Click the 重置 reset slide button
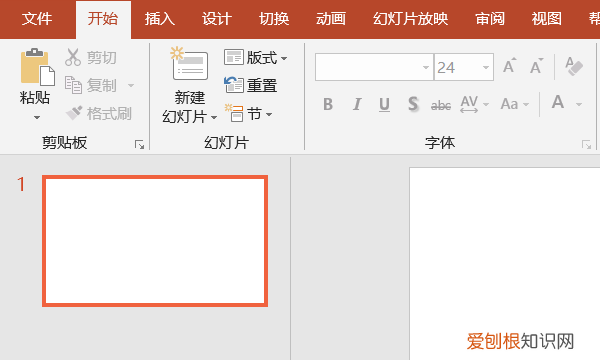This screenshot has height=360, width=600. [251, 85]
